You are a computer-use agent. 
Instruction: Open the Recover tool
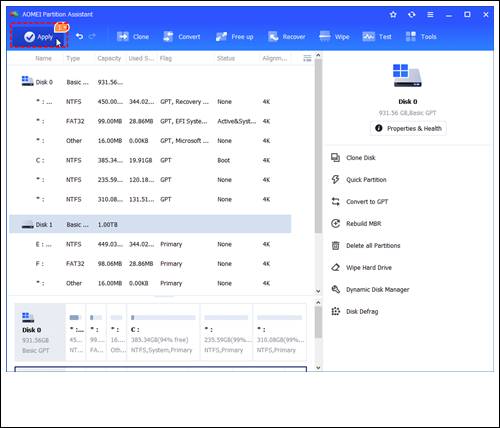click(287, 37)
